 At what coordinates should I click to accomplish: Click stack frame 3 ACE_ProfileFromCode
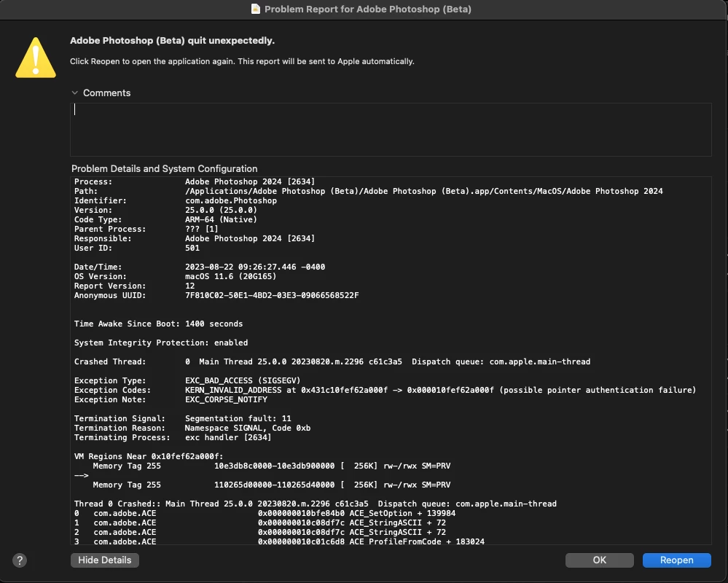280,541
